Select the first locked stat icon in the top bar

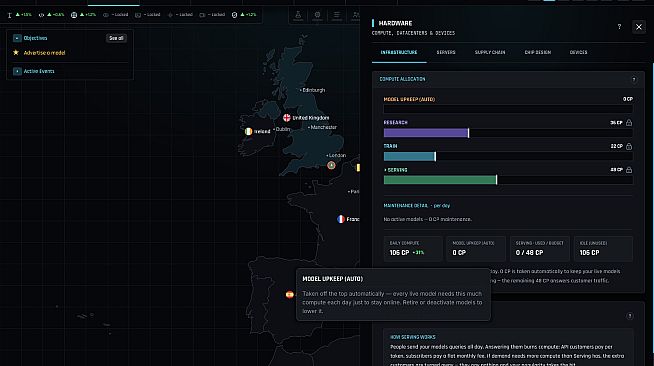pos(106,15)
